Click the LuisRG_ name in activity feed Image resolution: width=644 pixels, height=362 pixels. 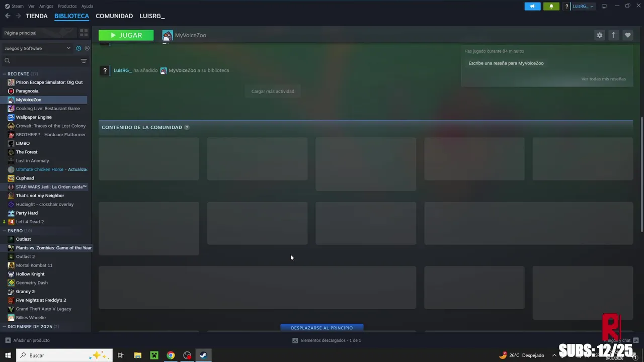pyautogui.click(x=123, y=70)
